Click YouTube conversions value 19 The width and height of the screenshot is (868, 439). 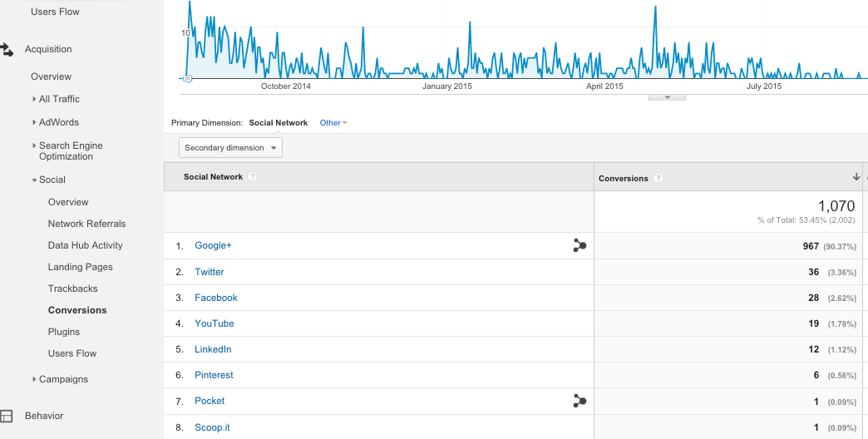[814, 323]
